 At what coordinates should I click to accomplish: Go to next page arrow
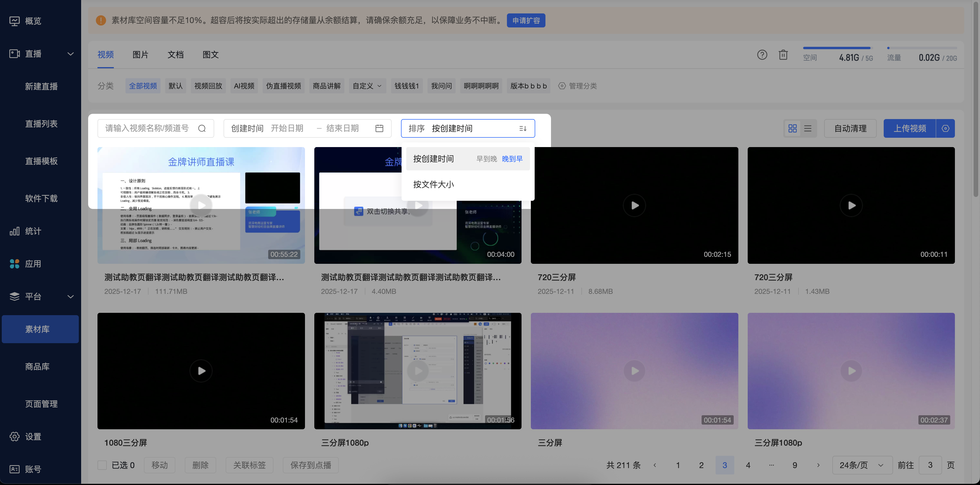pos(818,465)
